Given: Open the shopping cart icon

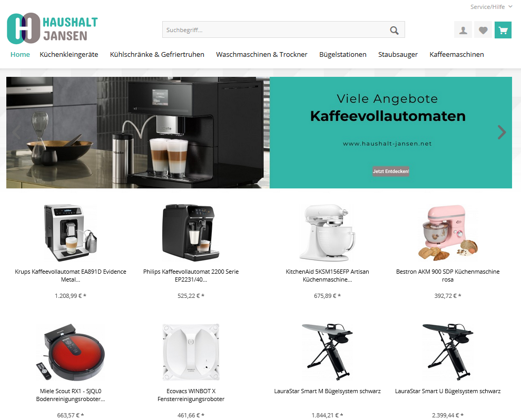Looking at the screenshot, I should tap(503, 30).
